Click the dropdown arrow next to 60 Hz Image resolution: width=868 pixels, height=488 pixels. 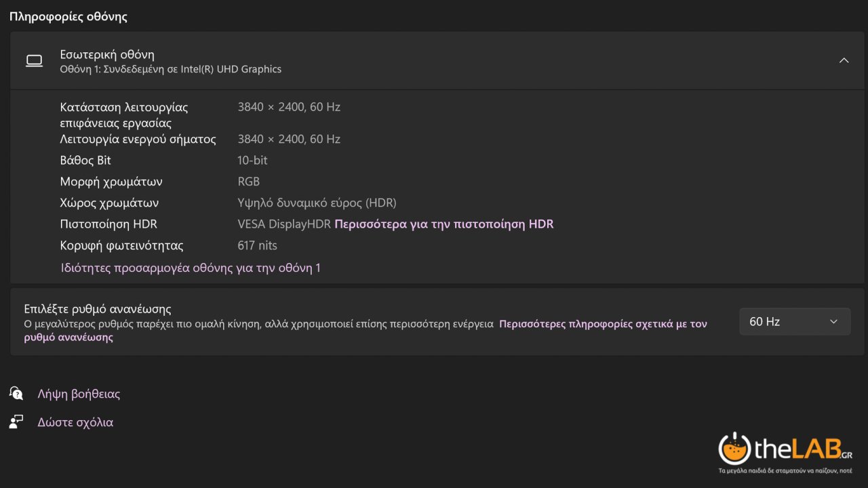click(833, 321)
